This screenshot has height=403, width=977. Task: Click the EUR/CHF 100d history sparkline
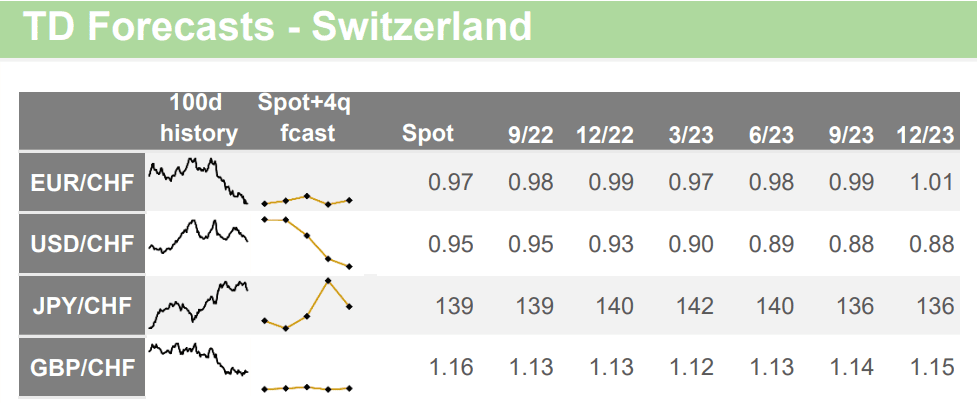point(198,178)
